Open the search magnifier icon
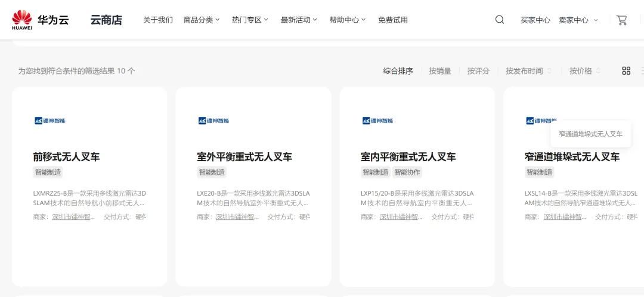The image size is (644, 297). pos(500,20)
